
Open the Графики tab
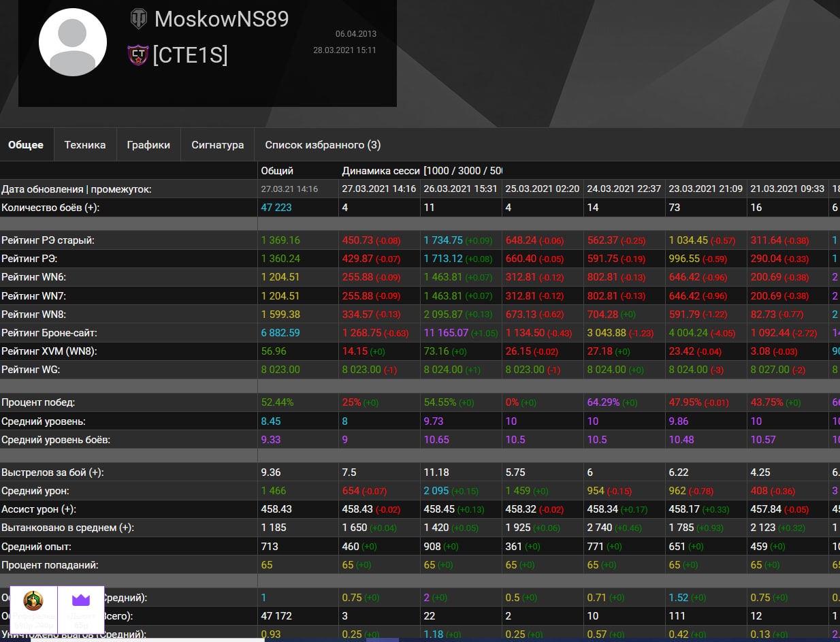148,145
